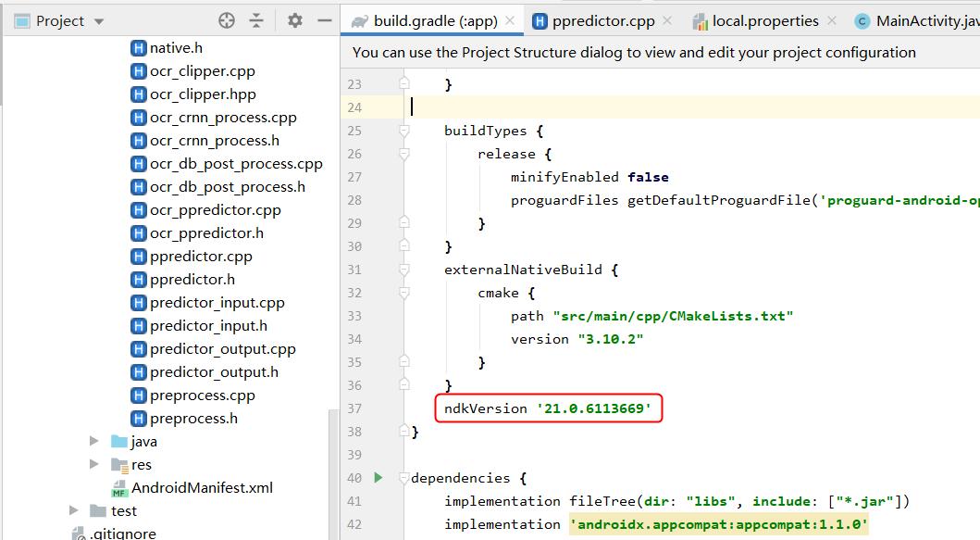Click the AndroidManifest.xml file icon

(x=118, y=489)
